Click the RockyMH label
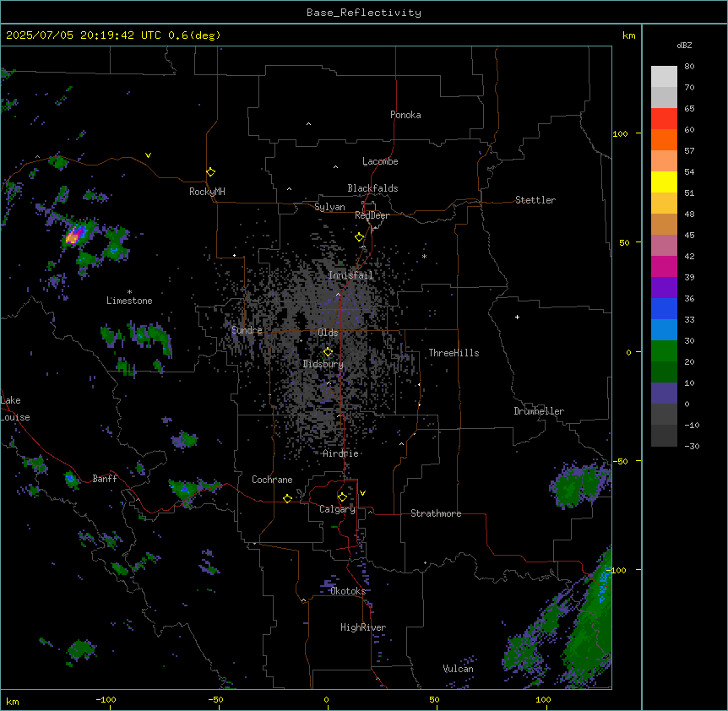The image size is (728, 711). click(x=207, y=192)
